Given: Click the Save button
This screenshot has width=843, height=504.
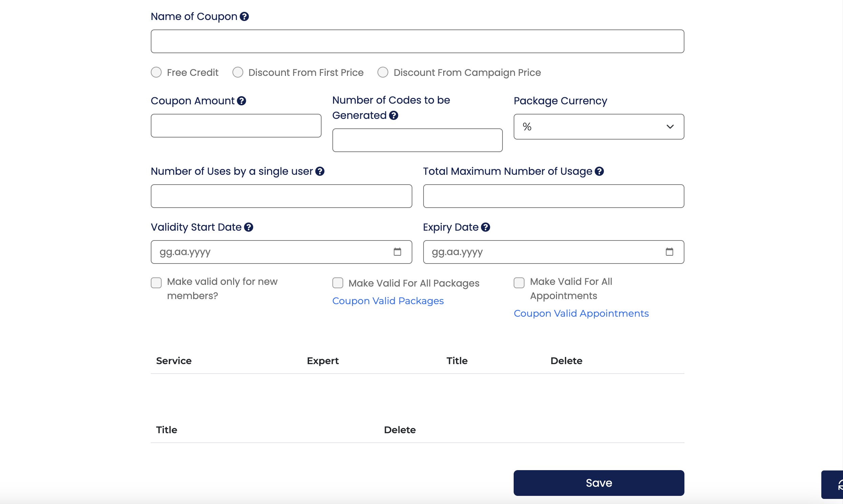Looking at the screenshot, I should 599,483.
